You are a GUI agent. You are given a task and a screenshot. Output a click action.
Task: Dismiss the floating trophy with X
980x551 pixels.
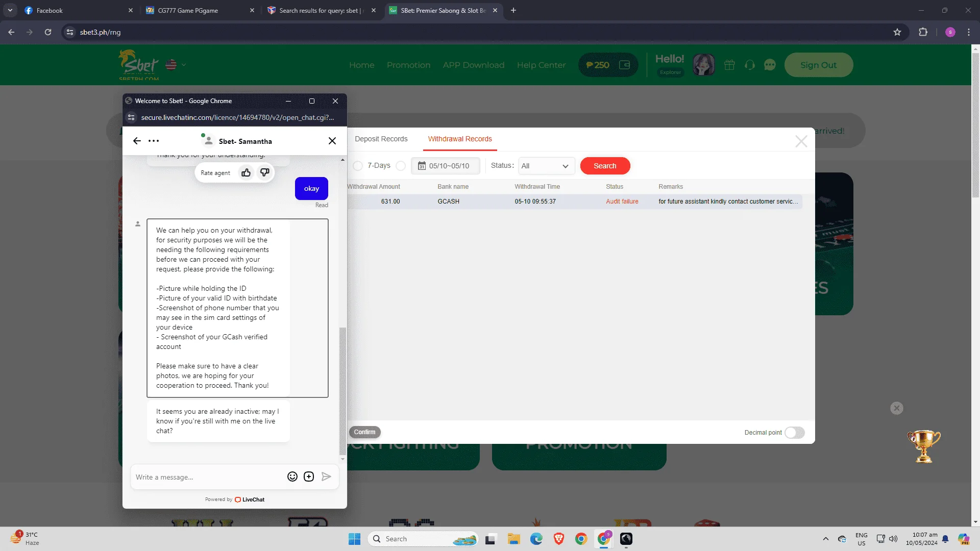[x=897, y=408]
